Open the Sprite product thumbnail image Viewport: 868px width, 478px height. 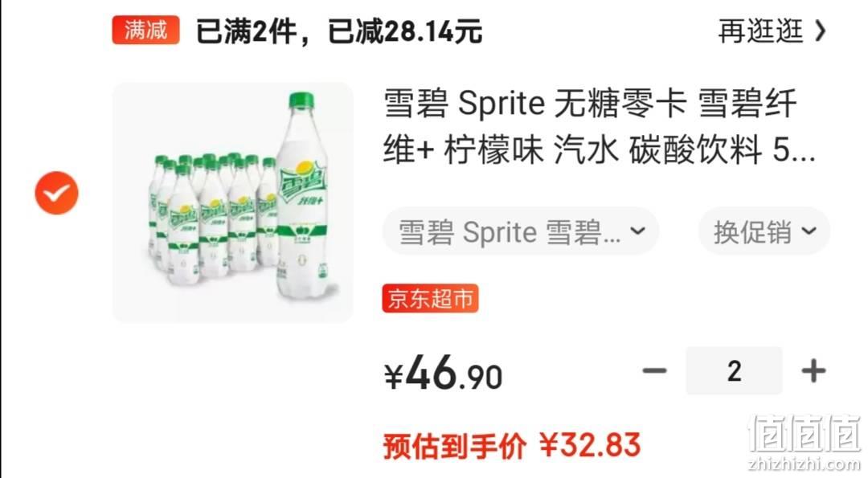(232, 202)
